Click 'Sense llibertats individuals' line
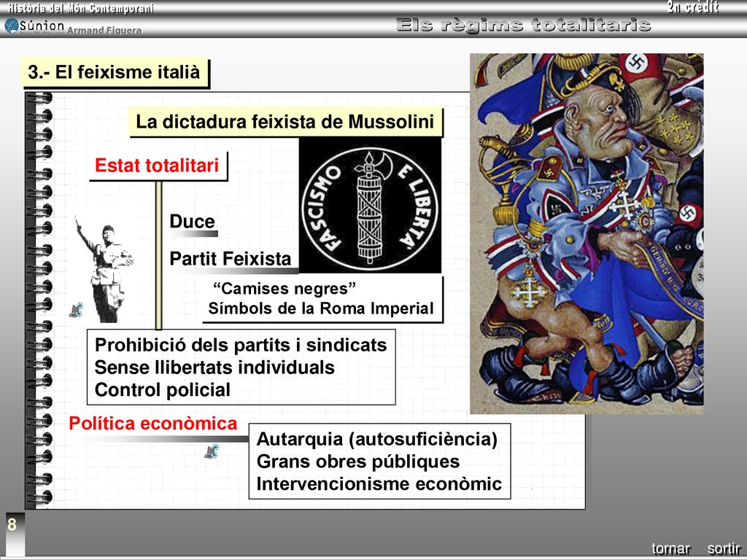 point(214,367)
